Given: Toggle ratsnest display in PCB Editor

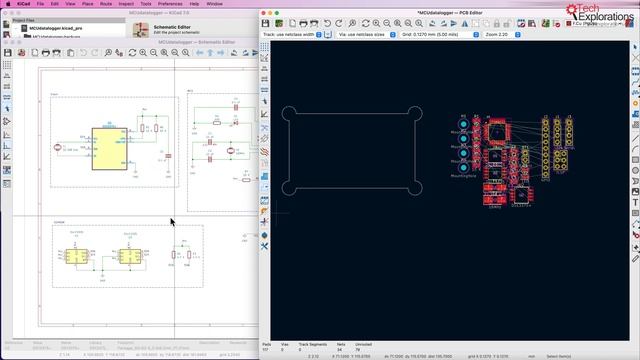Looking at the screenshot, I should (x=264, y=128).
